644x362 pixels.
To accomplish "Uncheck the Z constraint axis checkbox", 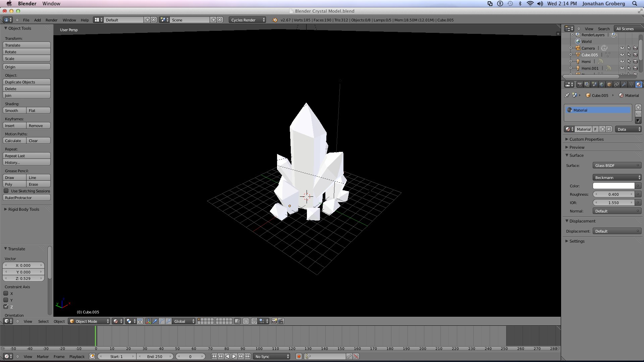I will [x=6, y=307].
